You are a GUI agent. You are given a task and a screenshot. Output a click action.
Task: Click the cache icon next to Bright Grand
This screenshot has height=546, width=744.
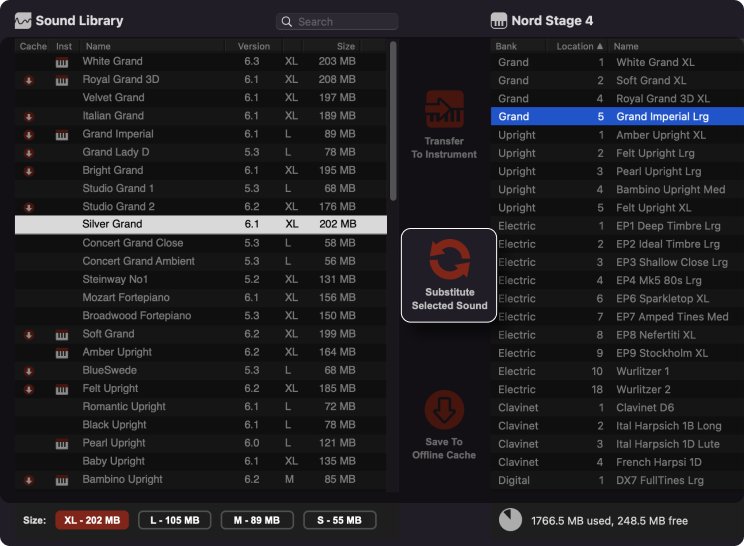(28, 171)
